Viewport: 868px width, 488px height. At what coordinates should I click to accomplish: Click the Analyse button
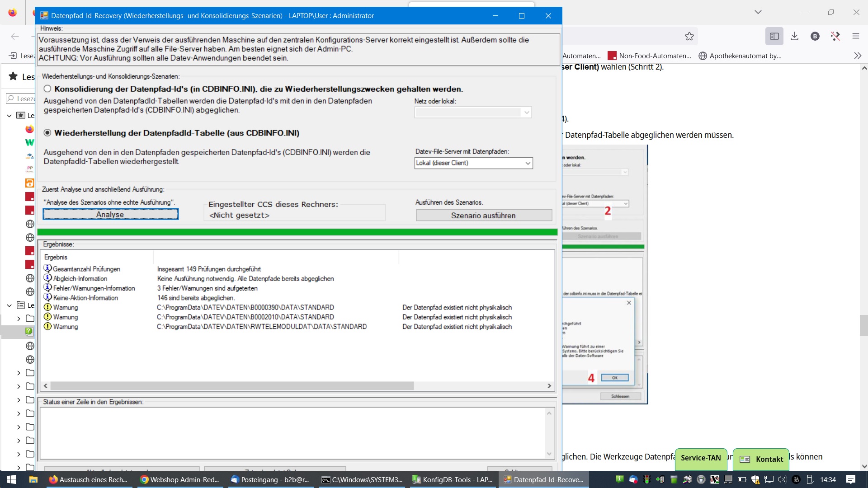(x=110, y=214)
